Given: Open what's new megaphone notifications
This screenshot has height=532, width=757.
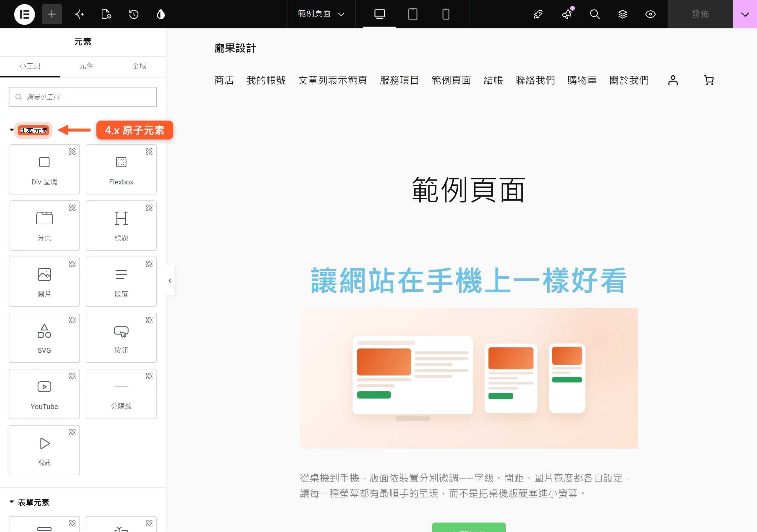Looking at the screenshot, I should pyautogui.click(x=567, y=14).
